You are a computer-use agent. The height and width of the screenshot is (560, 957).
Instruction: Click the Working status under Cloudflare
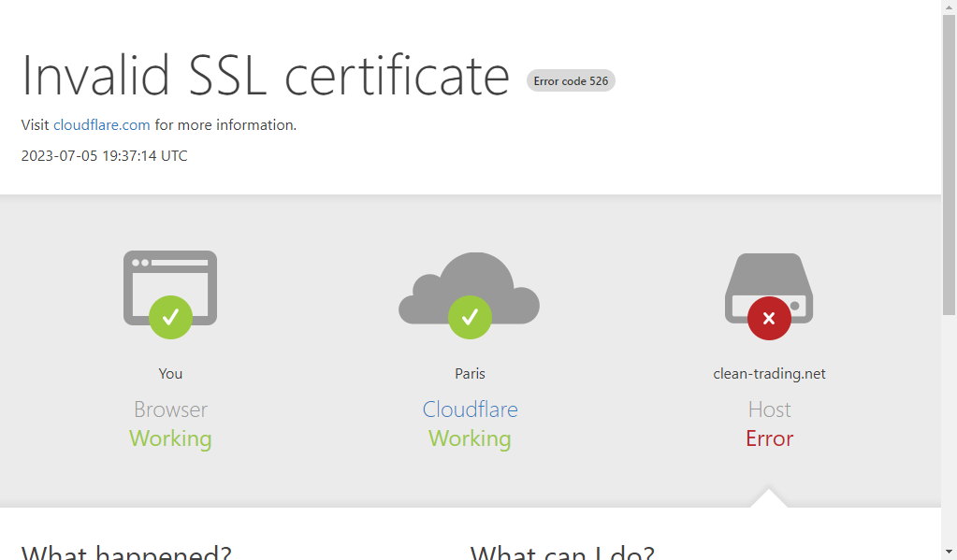[x=470, y=438]
